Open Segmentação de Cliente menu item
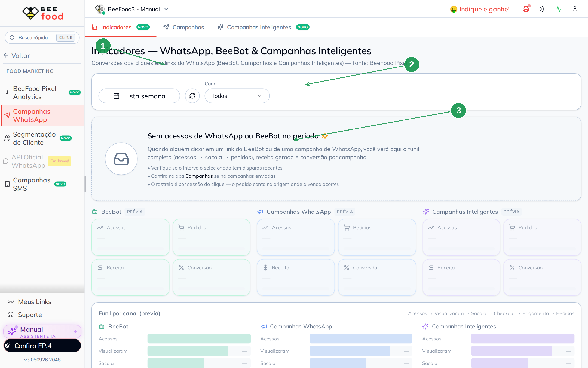Screen dimensions: 588x368 [42, 138]
